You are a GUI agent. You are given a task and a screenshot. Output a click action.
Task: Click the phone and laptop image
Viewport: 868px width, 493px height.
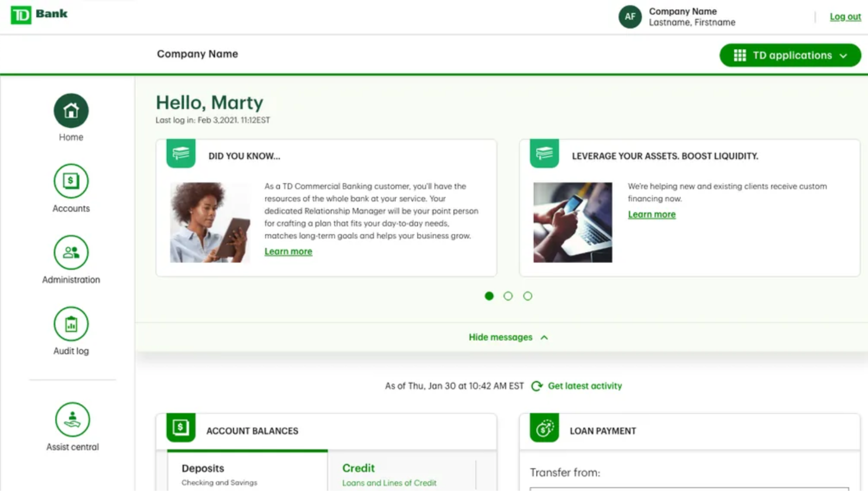pyautogui.click(x=573, y=222)
